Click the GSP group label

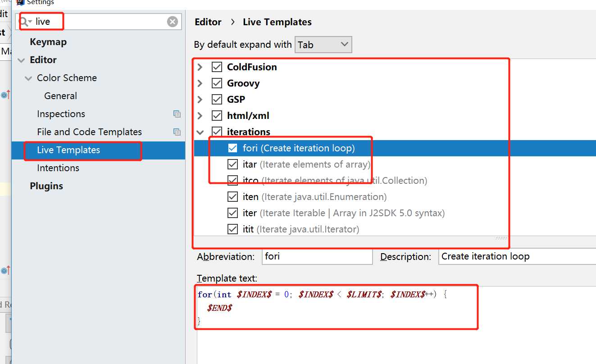[236, 100]
